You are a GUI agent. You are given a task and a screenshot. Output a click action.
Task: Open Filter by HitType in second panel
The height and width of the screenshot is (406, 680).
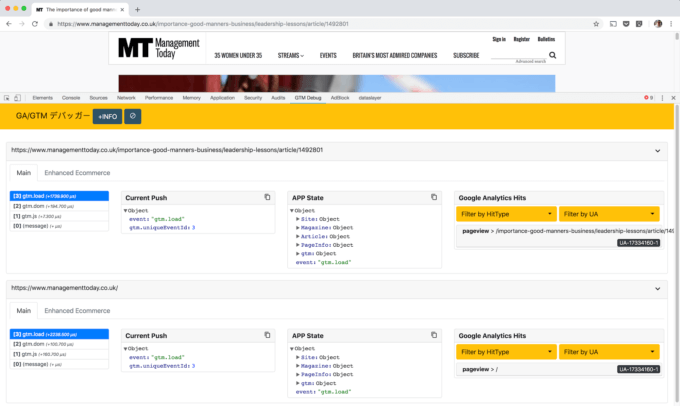coord(506,352)
